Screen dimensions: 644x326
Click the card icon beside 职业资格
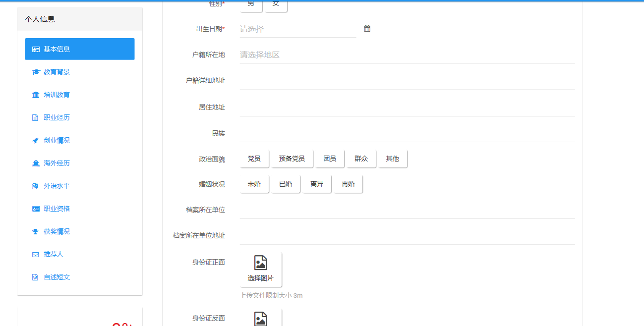point(36,209)
